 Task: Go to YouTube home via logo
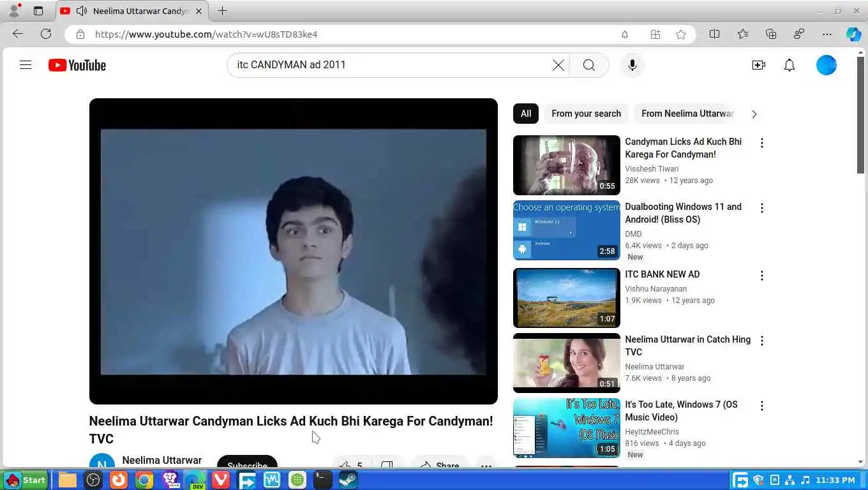coord(77,65)
